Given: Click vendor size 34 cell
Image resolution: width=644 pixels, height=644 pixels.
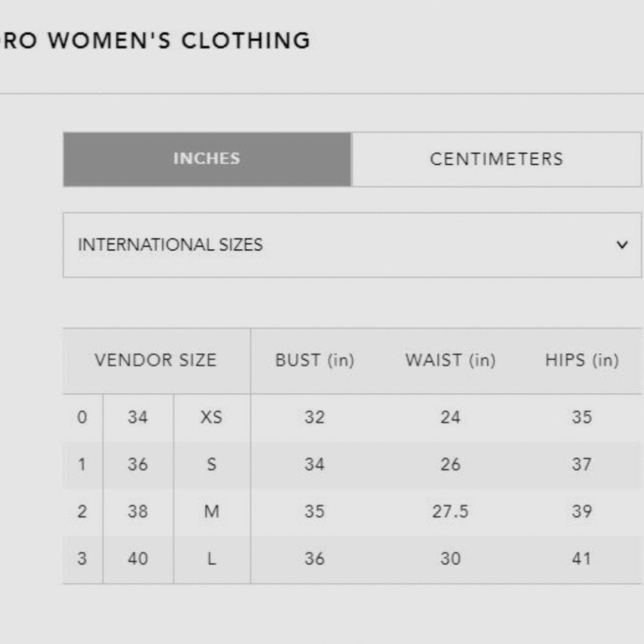Looking at the screenshot, I should point(138,417).
